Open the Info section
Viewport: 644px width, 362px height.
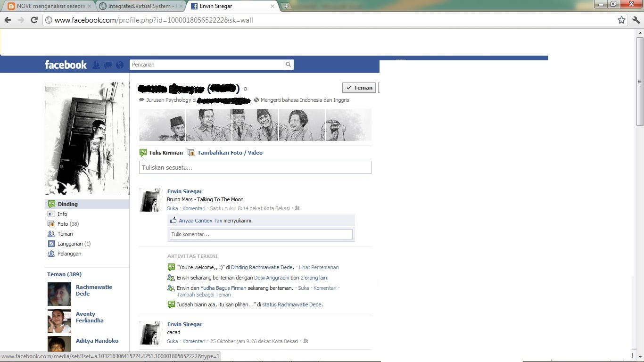pyautogui.click(x=62, y=214)
